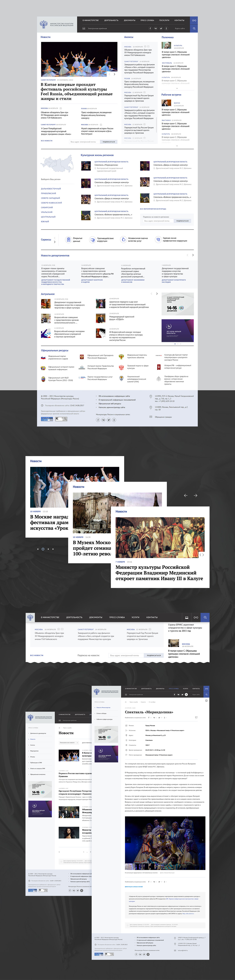Open Odnoklassniki icon in top homepage header

tap(166, 29)
